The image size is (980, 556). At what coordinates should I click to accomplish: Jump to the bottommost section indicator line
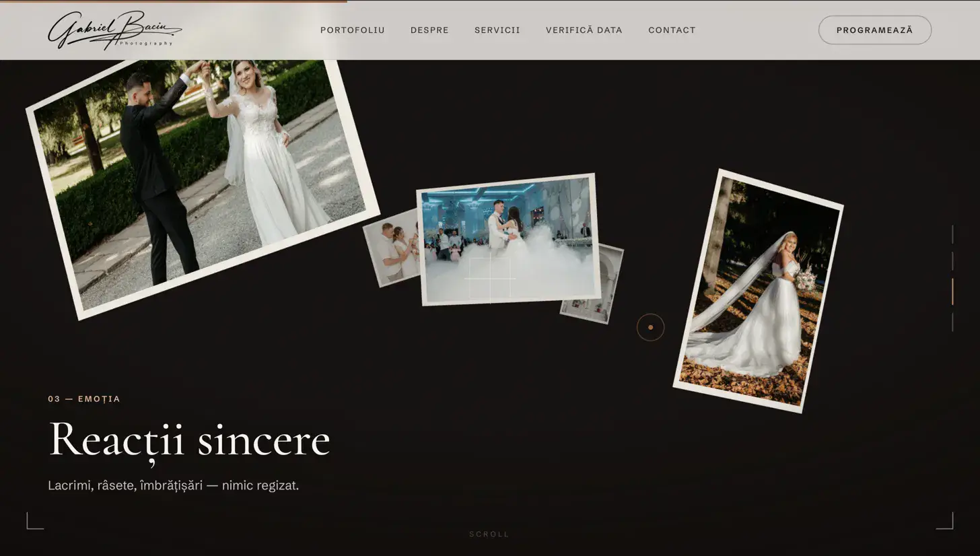[x=952, y=322]
